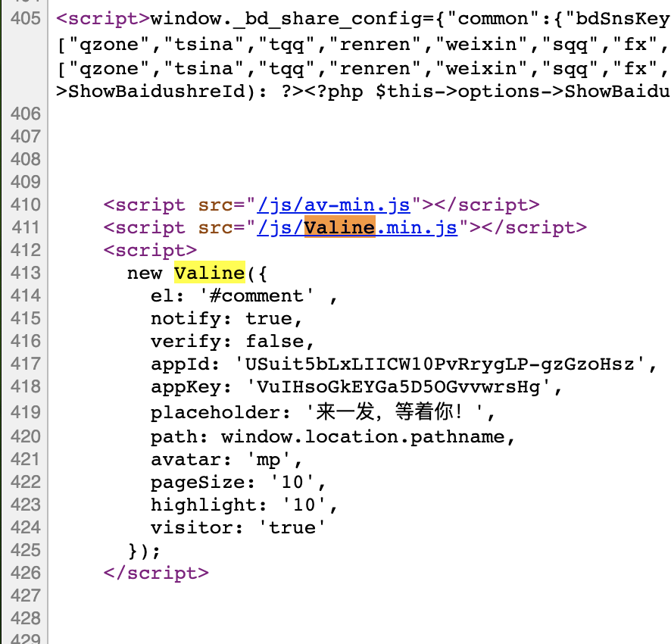Click the 'visitor: 'true'' line text
671x644 pixels.
(238, 528)
